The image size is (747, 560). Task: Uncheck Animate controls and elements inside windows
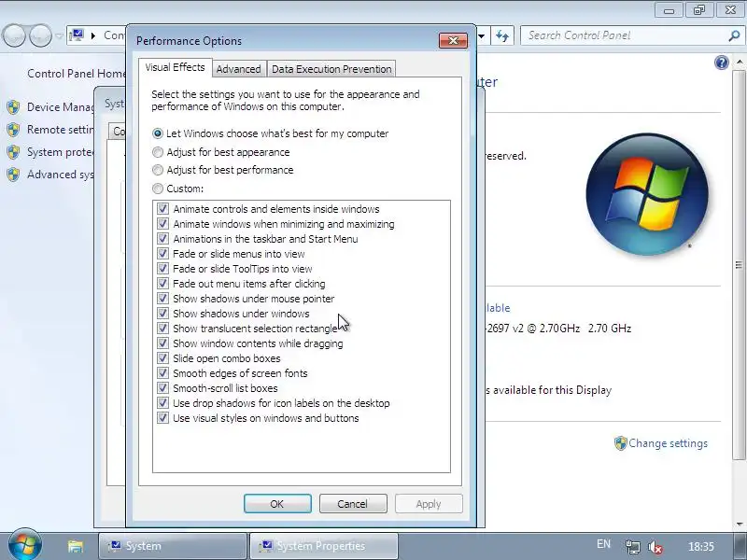(162, 208)
